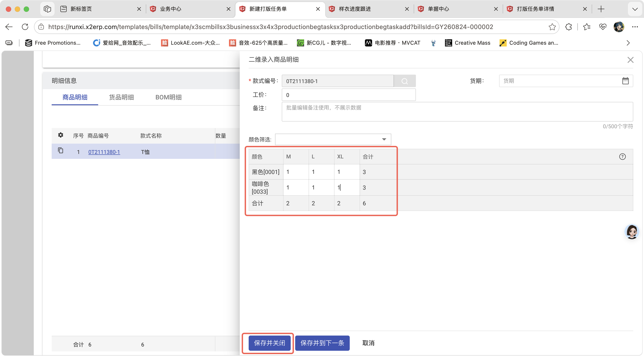Click the 取消 button
The image size is (644, 357).
(368, 343)
